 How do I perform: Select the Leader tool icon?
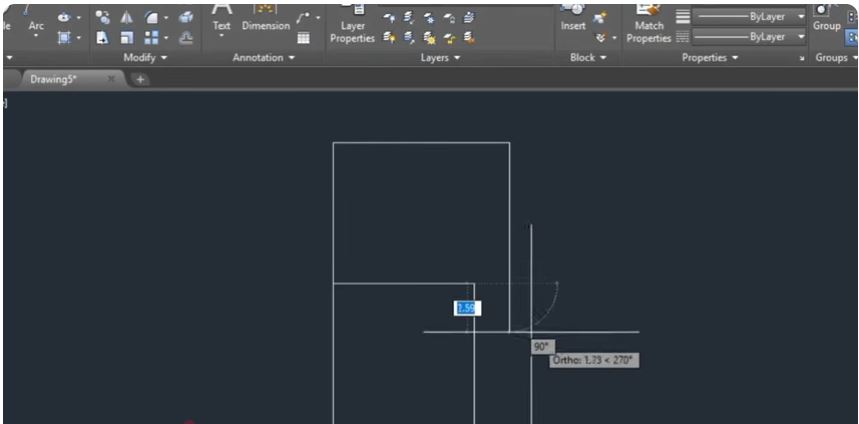pyautogui.click(x=303, y=18)
